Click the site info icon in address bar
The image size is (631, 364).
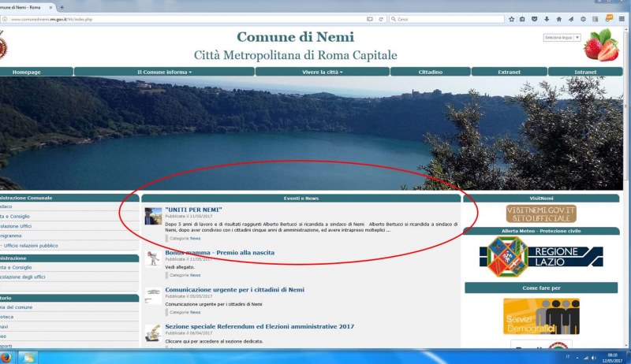tap(5, 19)
